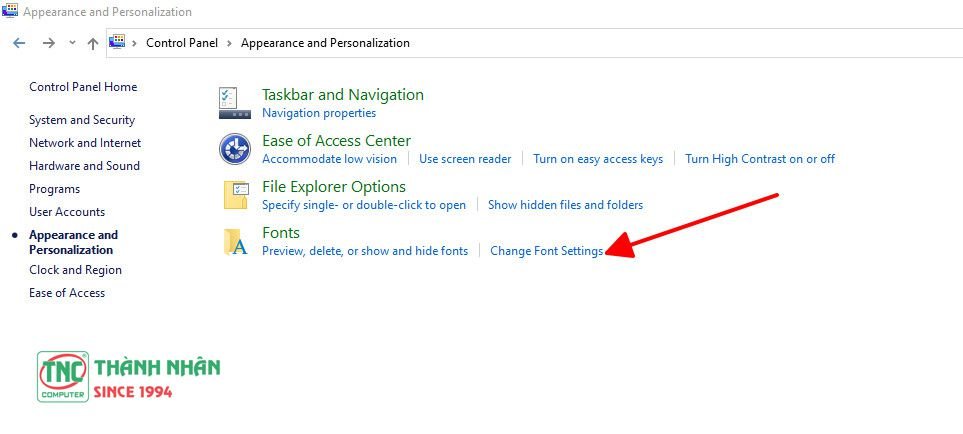The height and width of the screenshot is (434, 963).
Task: Click the File Explorer Options folder icon
Action: click(235, 194)
